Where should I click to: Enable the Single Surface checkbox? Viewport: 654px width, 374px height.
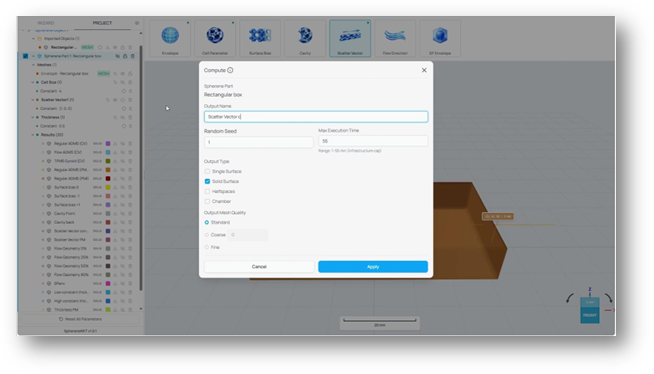click(207, 171)
